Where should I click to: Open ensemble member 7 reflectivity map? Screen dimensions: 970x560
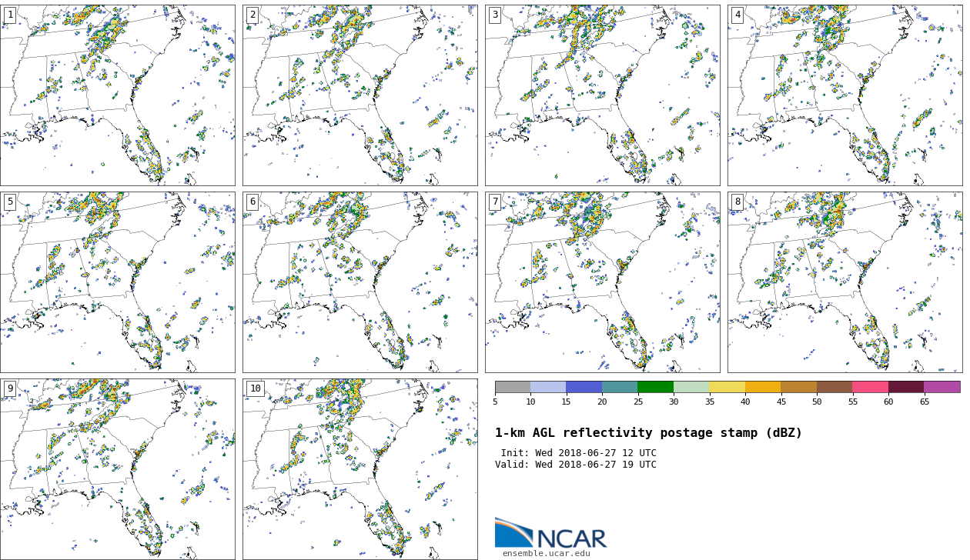tap(603, 282)
